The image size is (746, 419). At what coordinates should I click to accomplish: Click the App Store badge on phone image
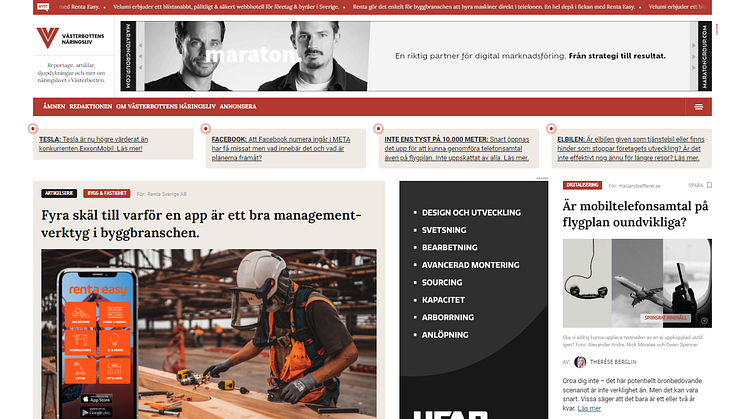97,400
